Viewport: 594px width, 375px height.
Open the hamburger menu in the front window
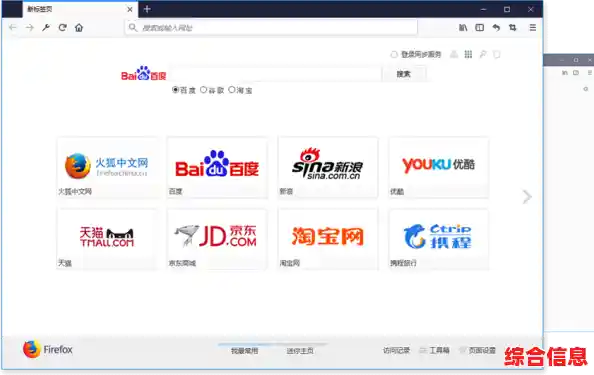click(x=533, y=28)
